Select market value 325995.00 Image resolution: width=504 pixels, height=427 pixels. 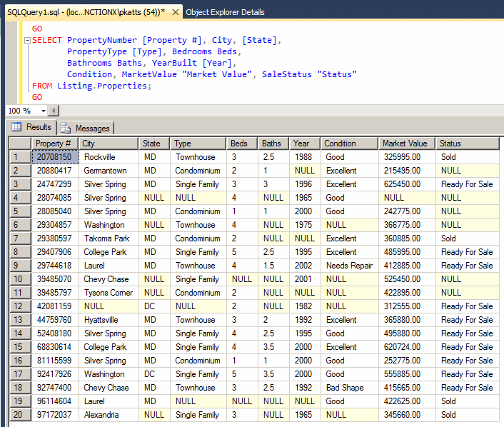pos(407,157)
